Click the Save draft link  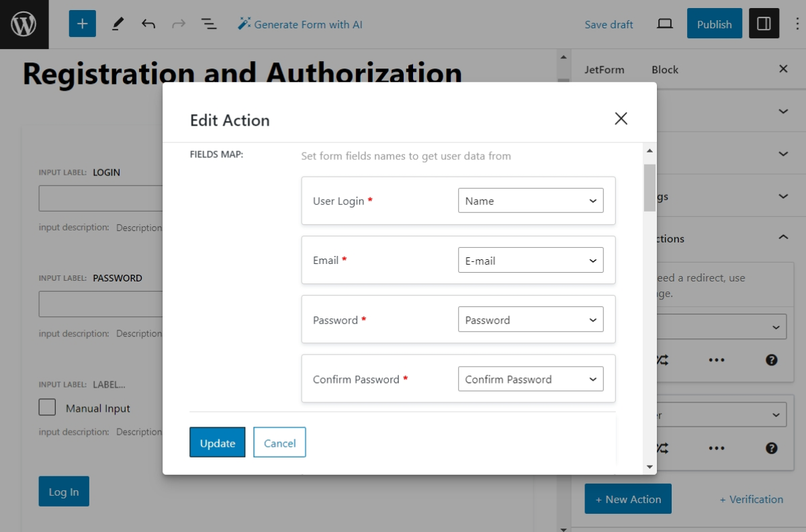(x=609, y=24)
